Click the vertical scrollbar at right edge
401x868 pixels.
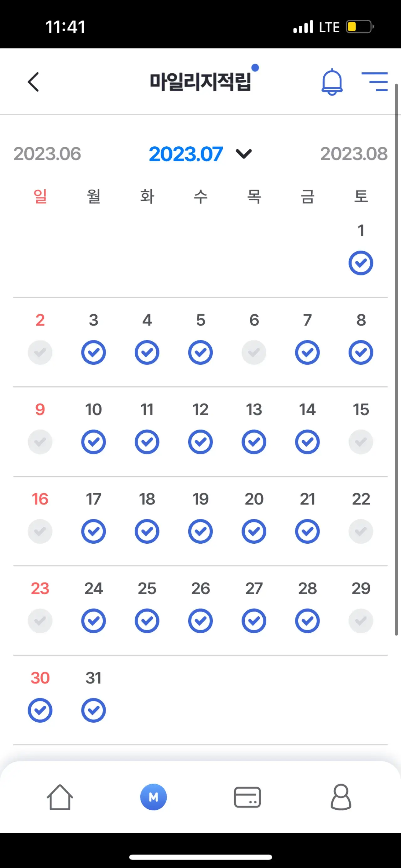pyautogui.click(x=396, y=359)
